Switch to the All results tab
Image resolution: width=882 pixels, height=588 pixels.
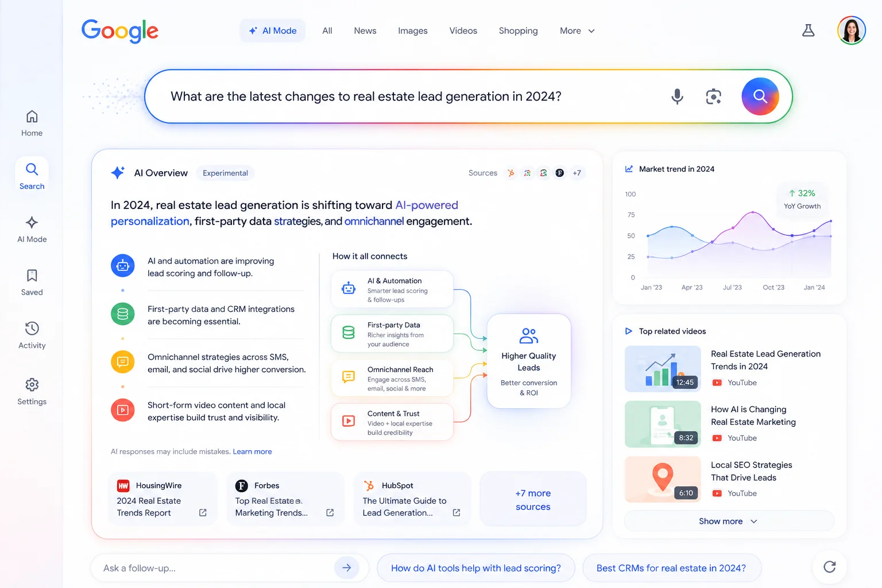[x=327, y=31]
